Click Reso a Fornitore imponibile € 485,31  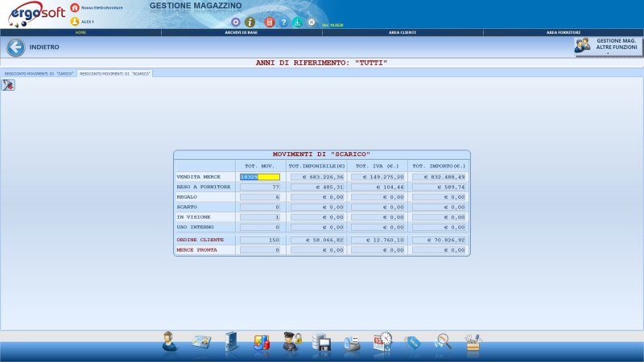pyautogui.click(x=317, y=187)
